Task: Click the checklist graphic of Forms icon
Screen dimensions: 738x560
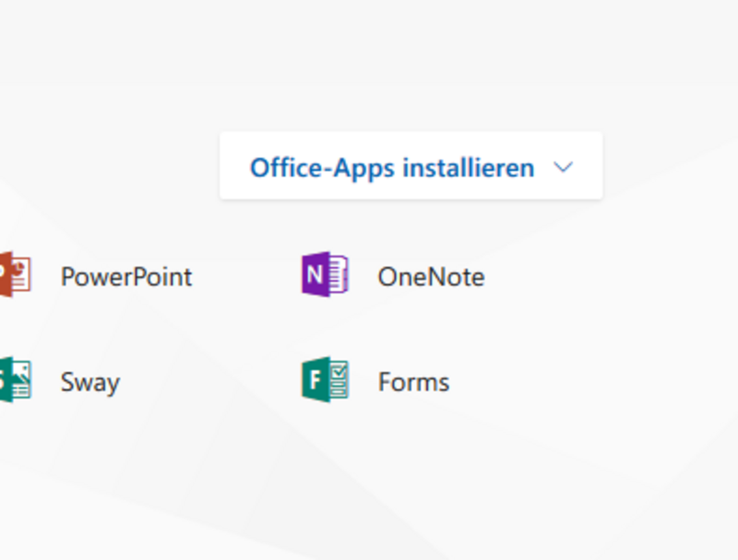Action: tap(339, 379)
